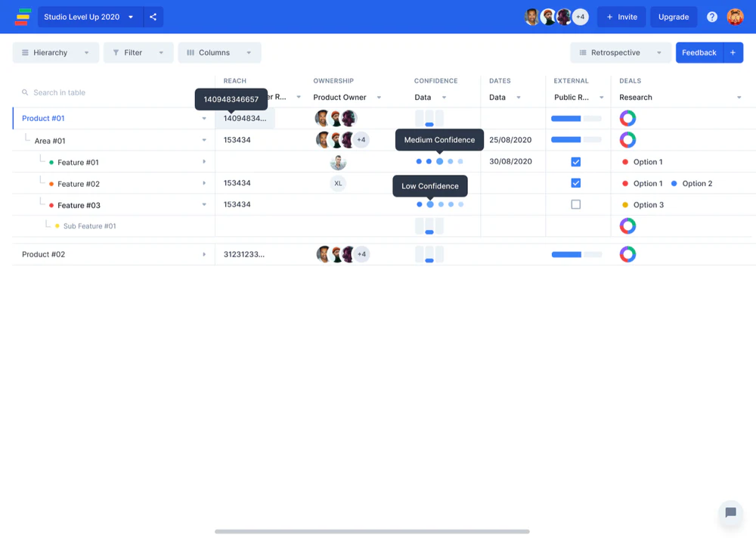Viewport: 756px width, 538px height.
Task: Click the Research donut chart for Sub Feature #01
Action: [627, 225]
